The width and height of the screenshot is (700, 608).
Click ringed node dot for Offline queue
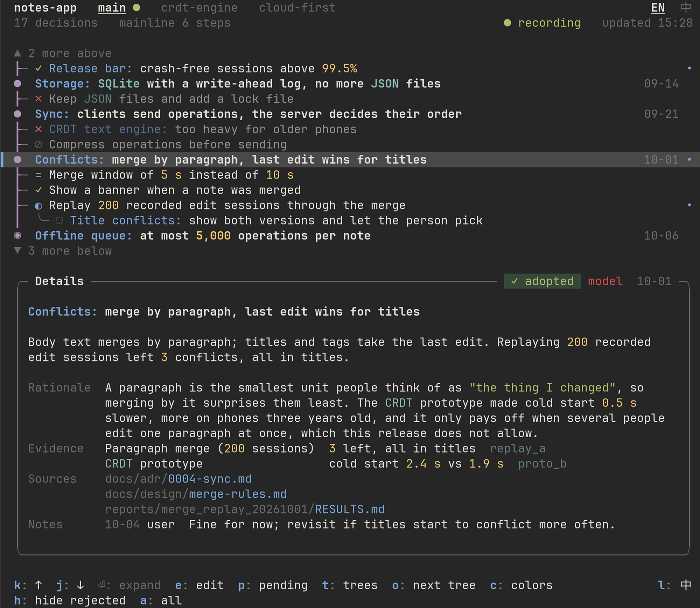(18, 235)
